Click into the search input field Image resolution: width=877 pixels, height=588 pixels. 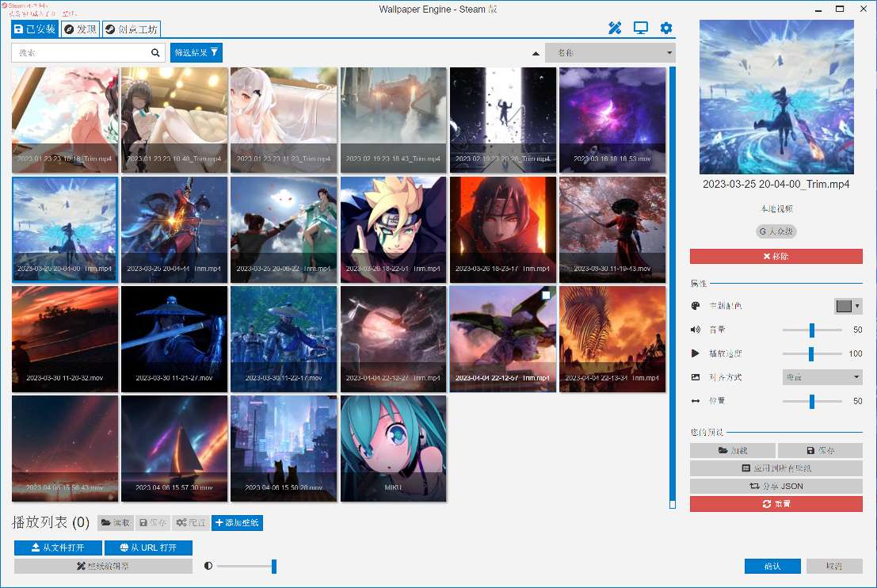[81, 52]
